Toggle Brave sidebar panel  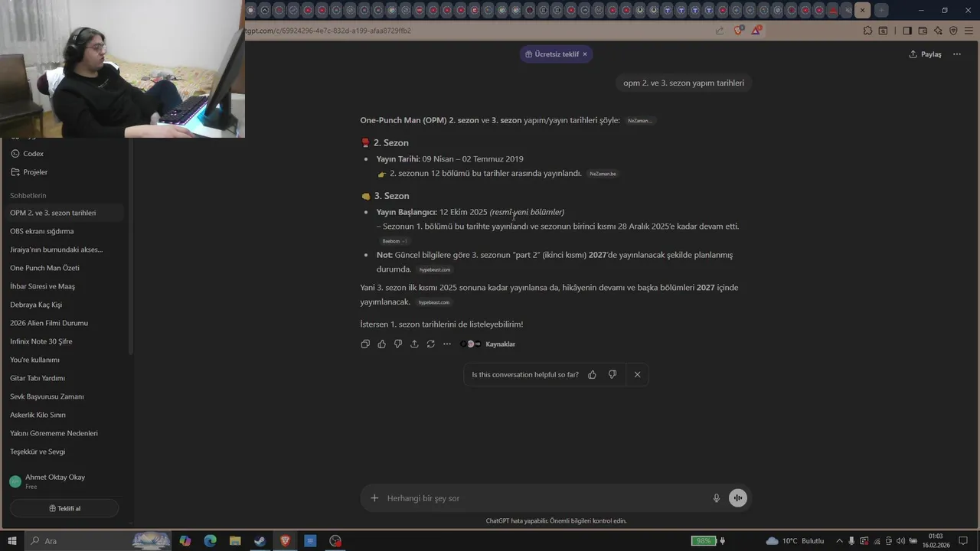[x=907, y=31]
